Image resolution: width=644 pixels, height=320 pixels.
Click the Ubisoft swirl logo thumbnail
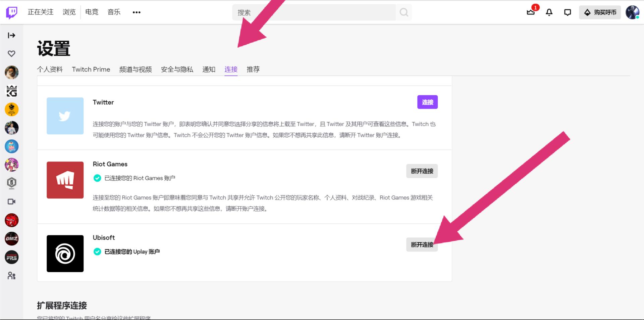pos(65,254)
